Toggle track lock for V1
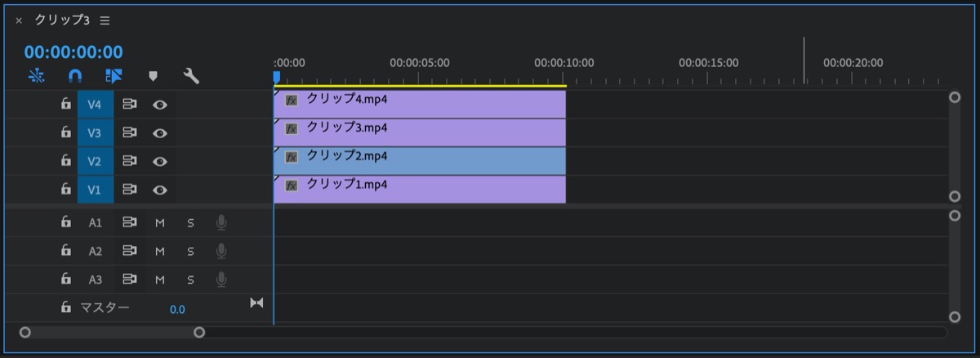 [66, 189]
